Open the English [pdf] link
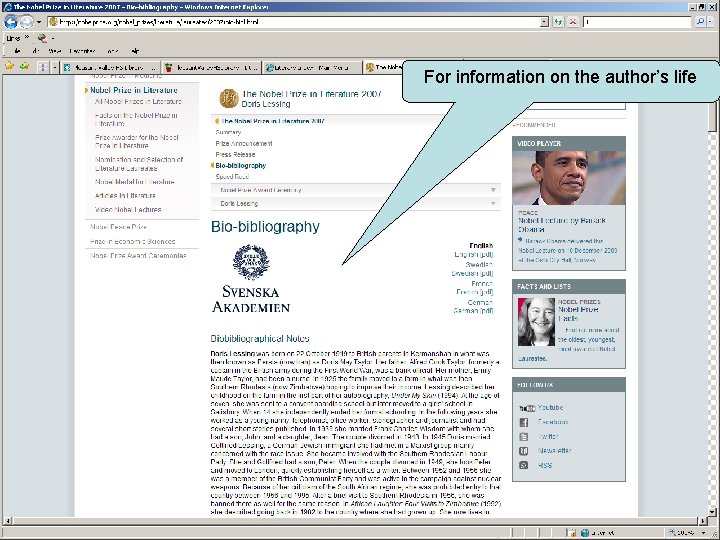 473,254
